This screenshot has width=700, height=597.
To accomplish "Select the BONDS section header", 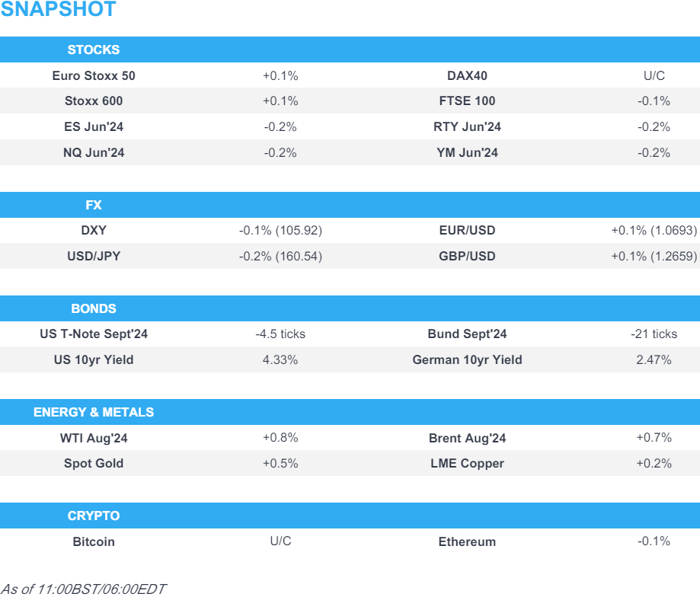I will pyautogui.click(x=94, y=308).
